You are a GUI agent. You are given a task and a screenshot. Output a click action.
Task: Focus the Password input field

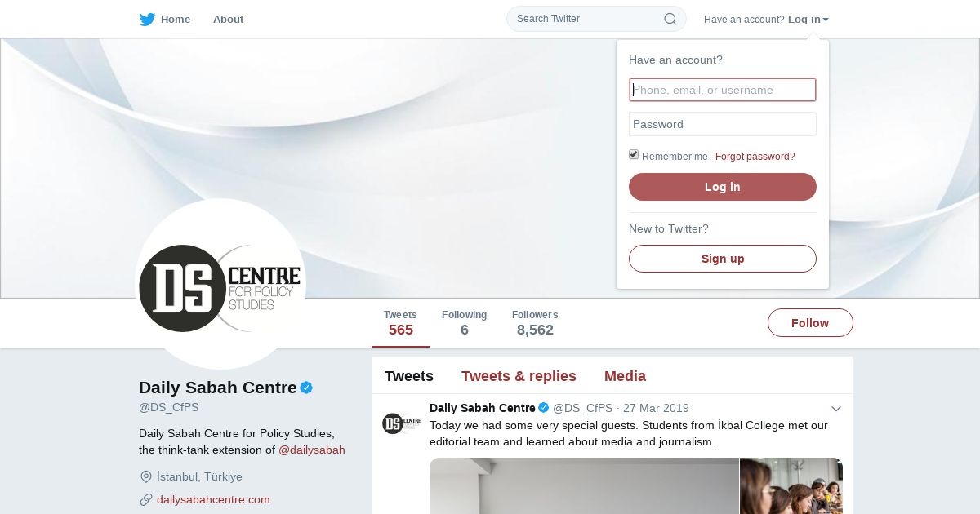coord(723,124)
